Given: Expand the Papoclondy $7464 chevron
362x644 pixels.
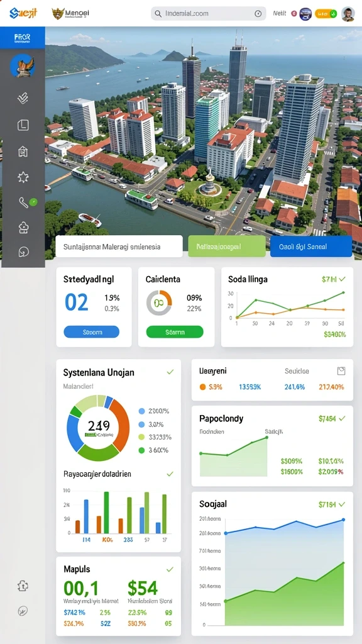Looking at the screenshot, I should tap(342, 418).
